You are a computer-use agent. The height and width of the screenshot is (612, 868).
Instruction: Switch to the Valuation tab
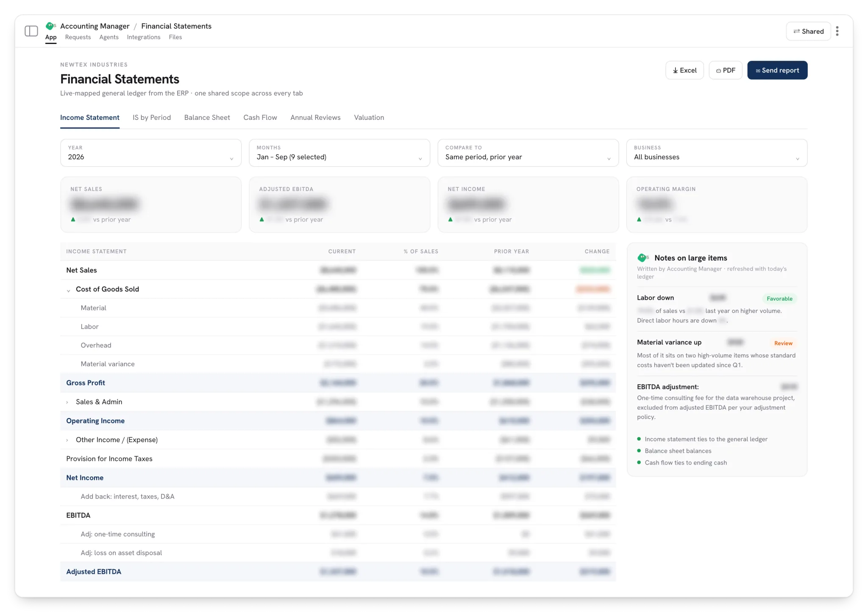pos(369,117)
